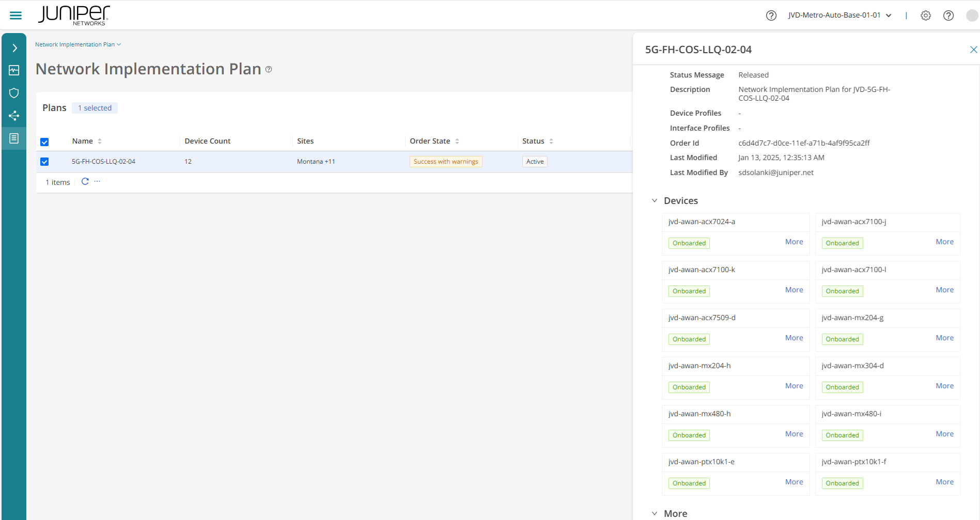Screen dimensions: 980x520
Task: Click the Last Modified date Jan 13, 2025
Action: pyautogui.click(x=781, y=157)
